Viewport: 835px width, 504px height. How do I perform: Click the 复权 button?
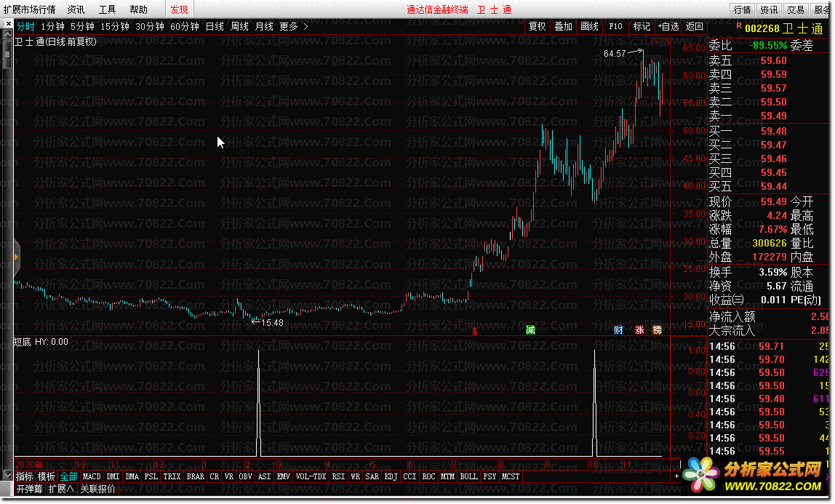click(x=538, y=26)
